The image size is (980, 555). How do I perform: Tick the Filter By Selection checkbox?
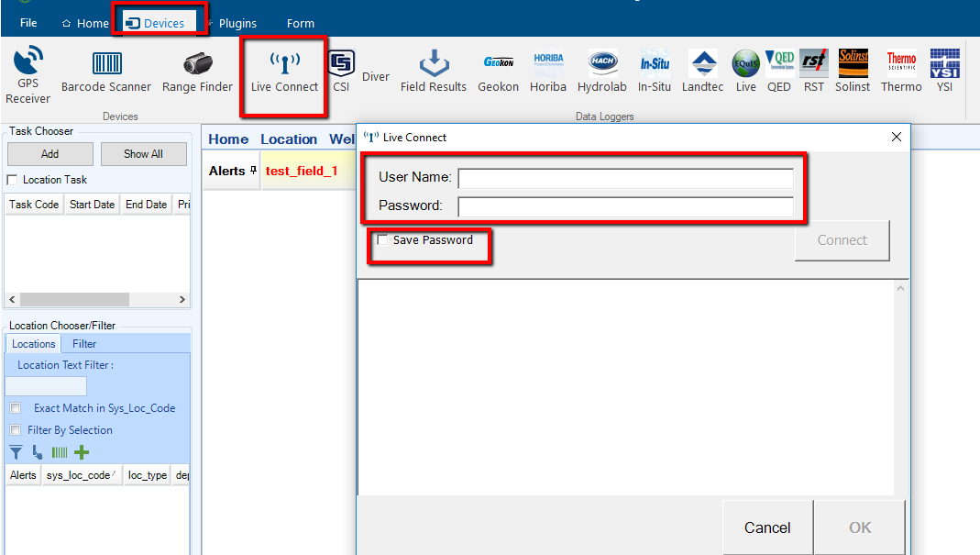pos(15,430)
